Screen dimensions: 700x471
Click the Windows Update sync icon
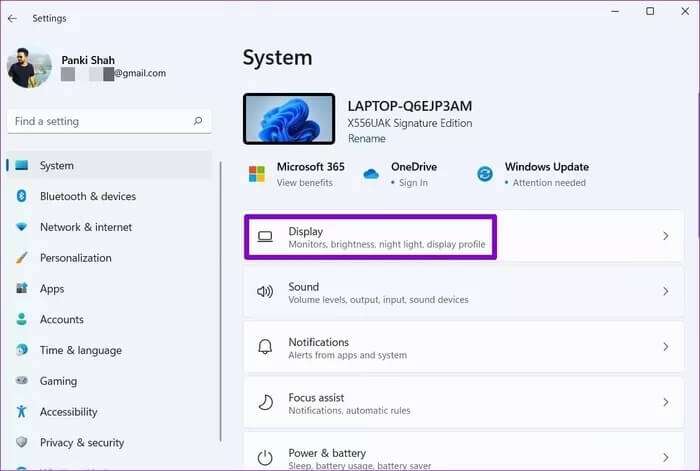[485, 174]
